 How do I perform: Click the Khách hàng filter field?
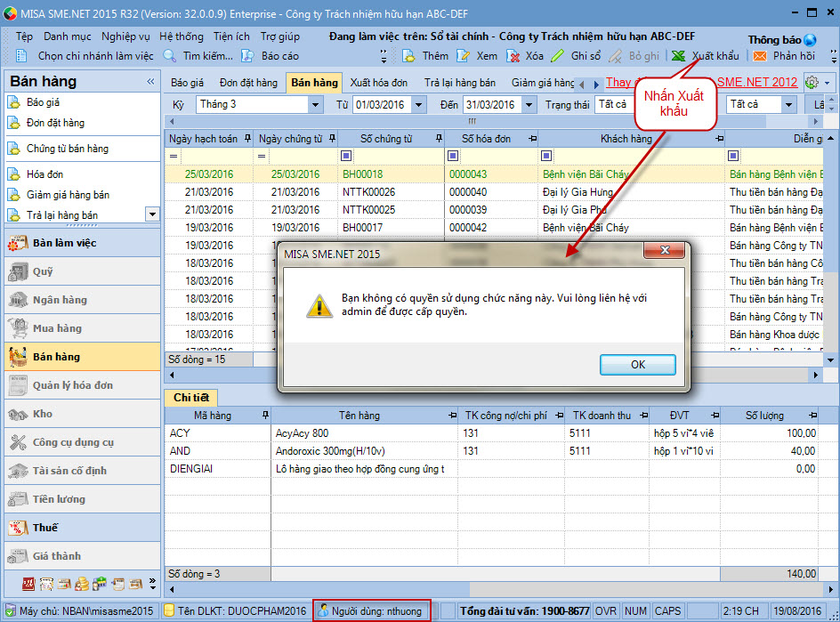tap(639, 156)
